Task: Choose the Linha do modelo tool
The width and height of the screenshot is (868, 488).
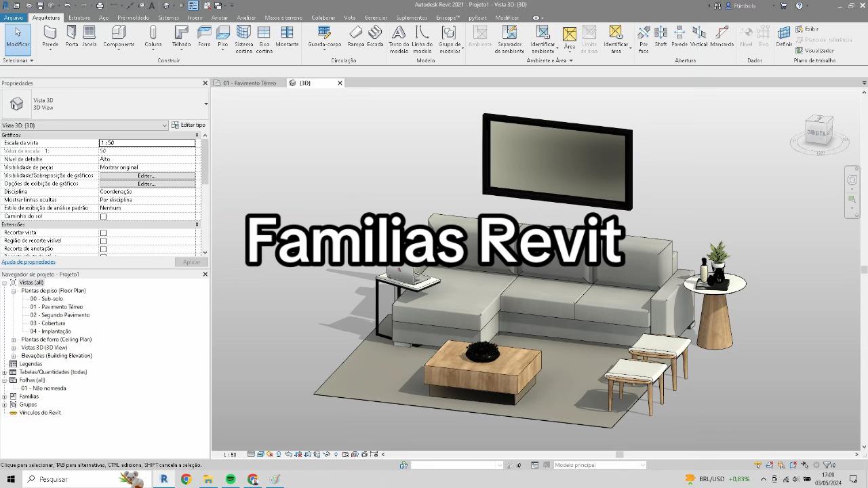Action: [x=422, y=39]
